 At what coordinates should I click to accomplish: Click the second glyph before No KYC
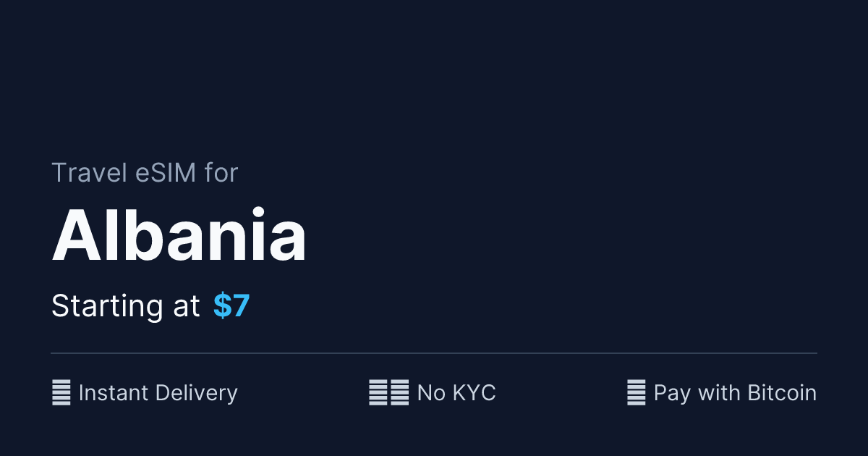[400, 393]
